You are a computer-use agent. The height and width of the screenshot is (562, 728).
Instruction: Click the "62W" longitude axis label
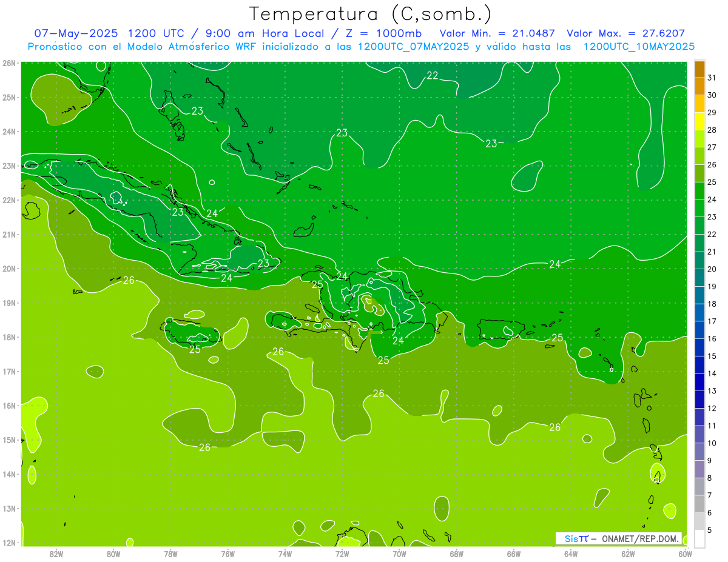628,554
